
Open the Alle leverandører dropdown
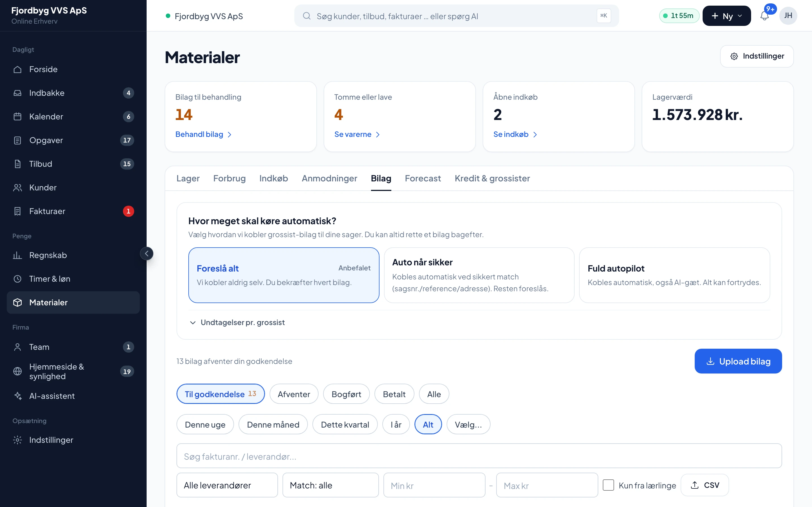coord(227,485)
